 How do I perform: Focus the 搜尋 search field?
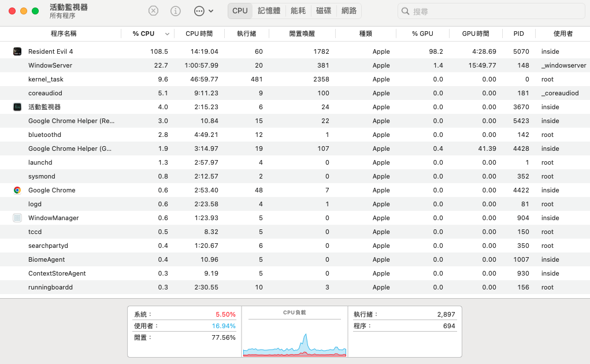pos(491,12)
